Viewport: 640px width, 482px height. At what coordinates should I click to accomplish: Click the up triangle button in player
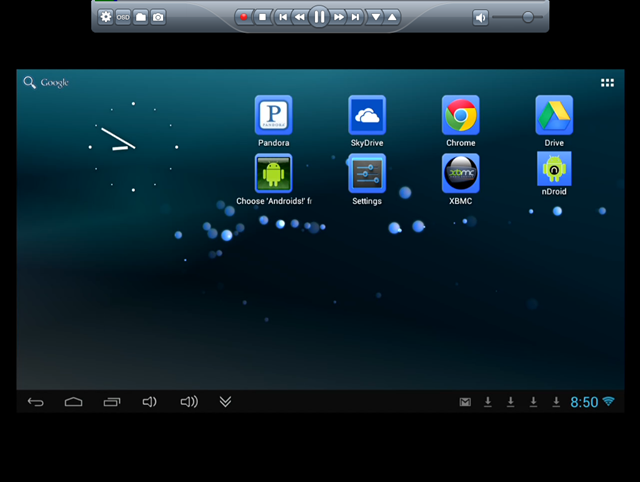click(x=392, y=17)
